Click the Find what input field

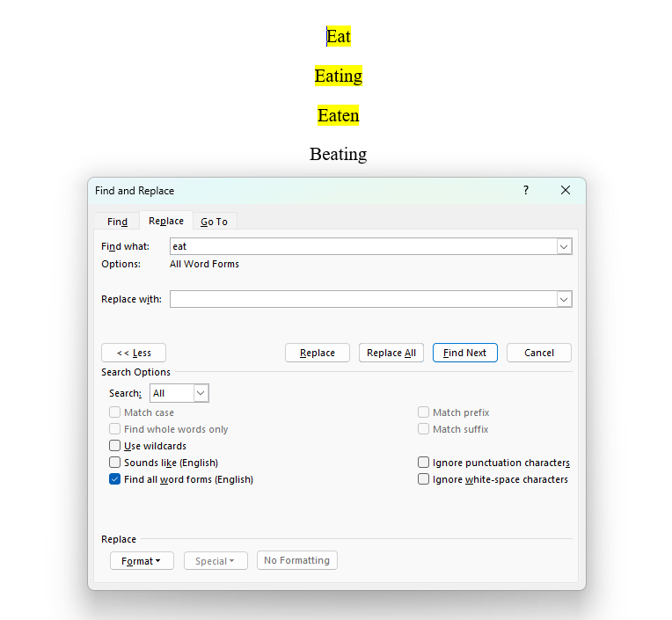[363, 246]
